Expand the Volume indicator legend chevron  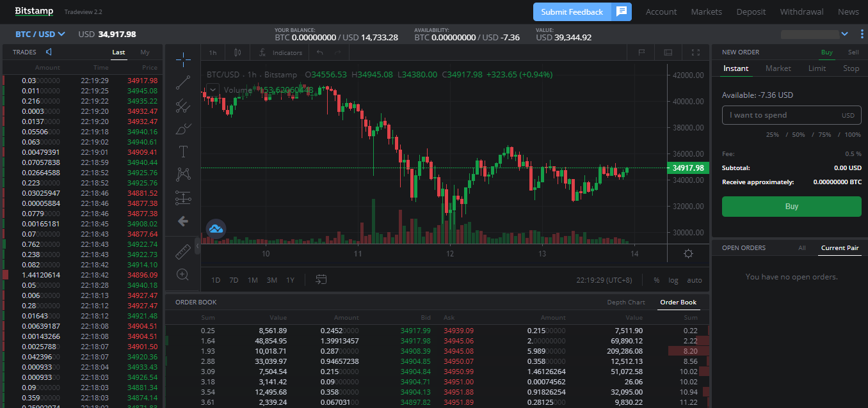[x=213, y=90]
